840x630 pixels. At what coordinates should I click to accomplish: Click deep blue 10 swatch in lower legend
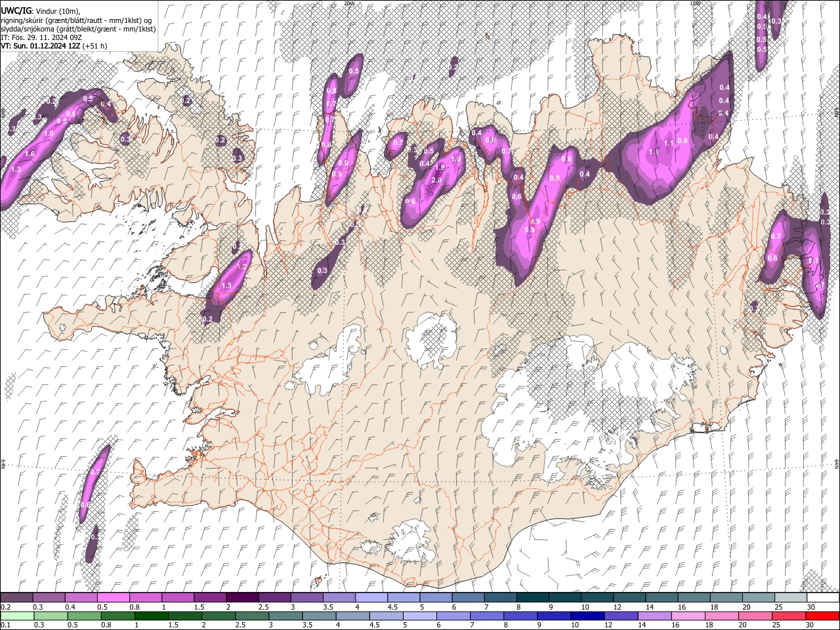pyautogui.click(x=587, y=616)
